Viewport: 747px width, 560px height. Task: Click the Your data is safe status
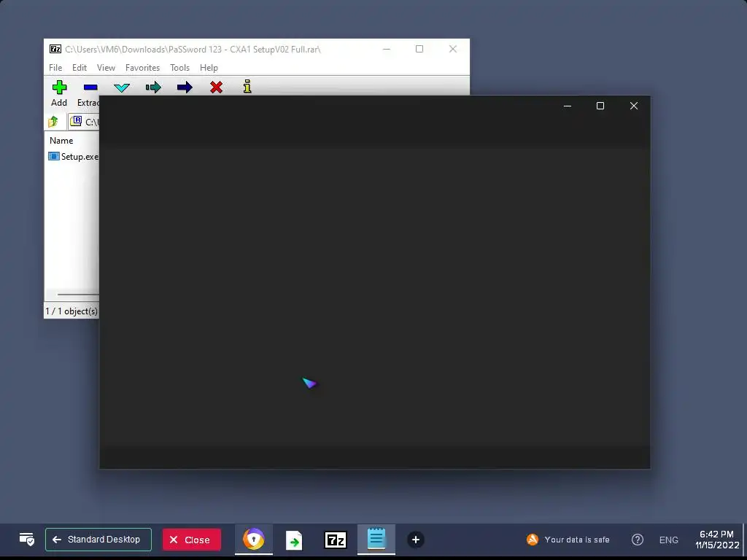click(x=568, y=540)
